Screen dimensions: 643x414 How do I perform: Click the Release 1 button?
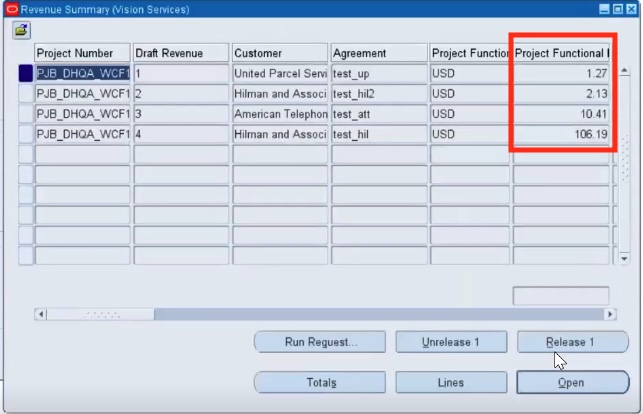[572, 342]
